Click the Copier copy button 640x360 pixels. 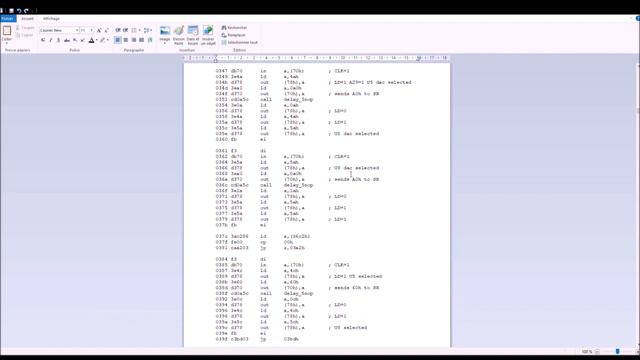pos(24,35)
